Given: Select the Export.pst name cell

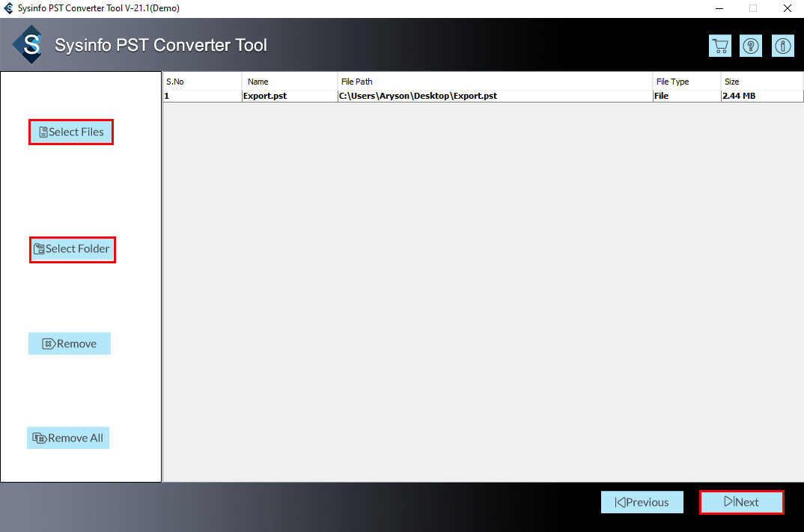Looking at the screenshot, I should tap(290, 96).
